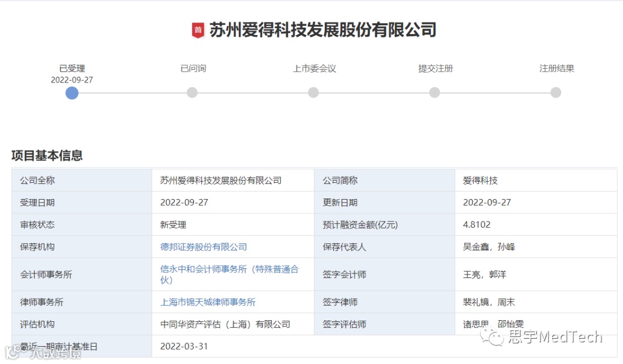Click the 评估机构 label cell
The height and width of the screenshot is (364, 623).
tap(82, 324)
